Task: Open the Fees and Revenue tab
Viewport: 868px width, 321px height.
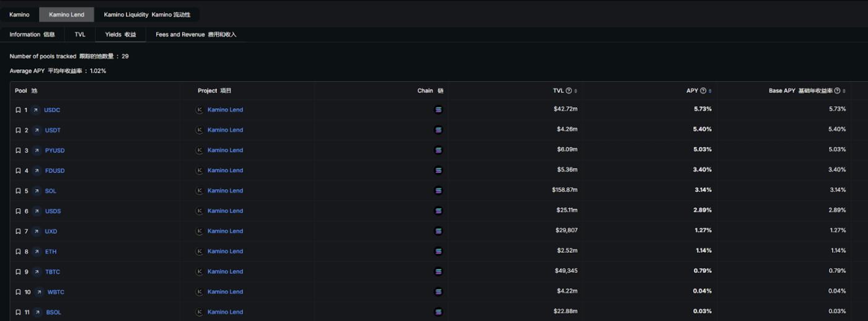Action: pyautogui.click(x=196, y=35)
